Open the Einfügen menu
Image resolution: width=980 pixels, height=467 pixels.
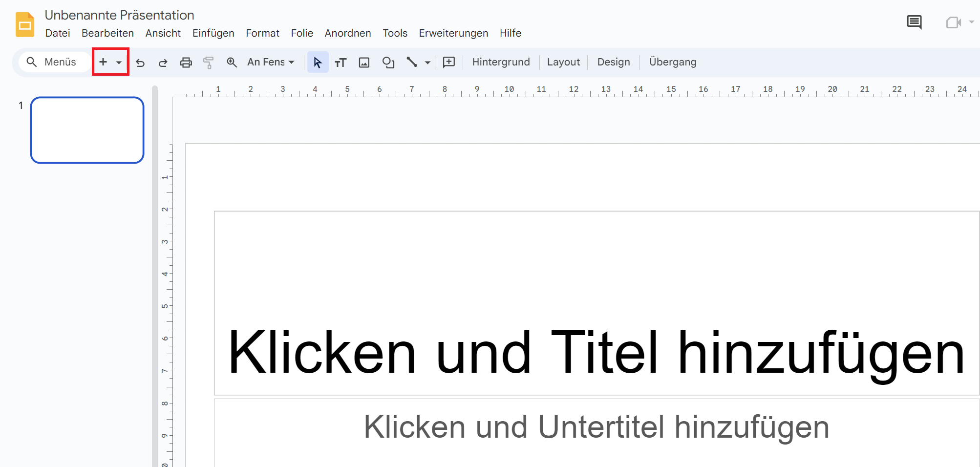[213, 33]
